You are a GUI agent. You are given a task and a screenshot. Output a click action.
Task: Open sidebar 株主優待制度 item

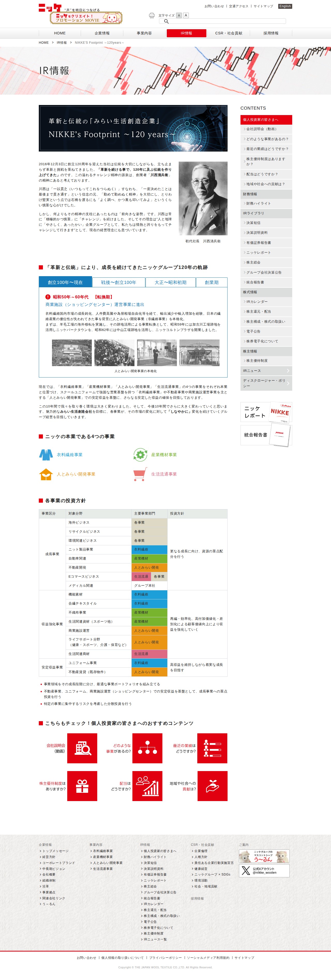click(x=266, y=361)
